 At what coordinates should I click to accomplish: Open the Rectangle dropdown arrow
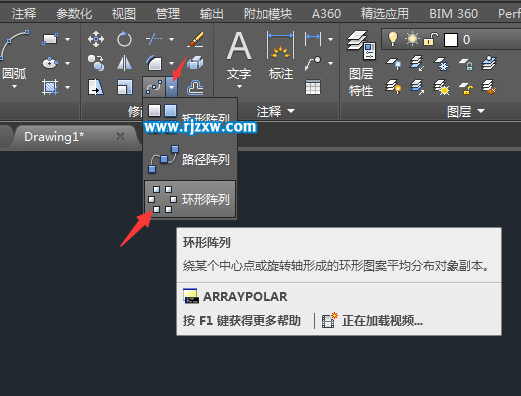point(68,39)
